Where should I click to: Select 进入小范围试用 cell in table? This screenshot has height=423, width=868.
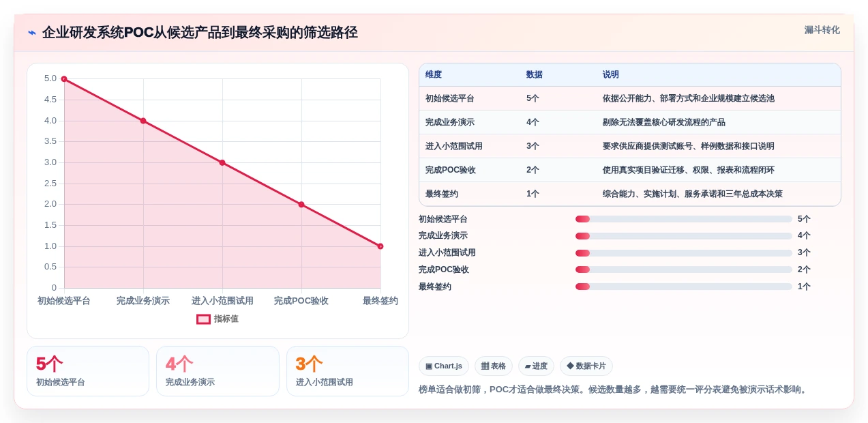454,146
